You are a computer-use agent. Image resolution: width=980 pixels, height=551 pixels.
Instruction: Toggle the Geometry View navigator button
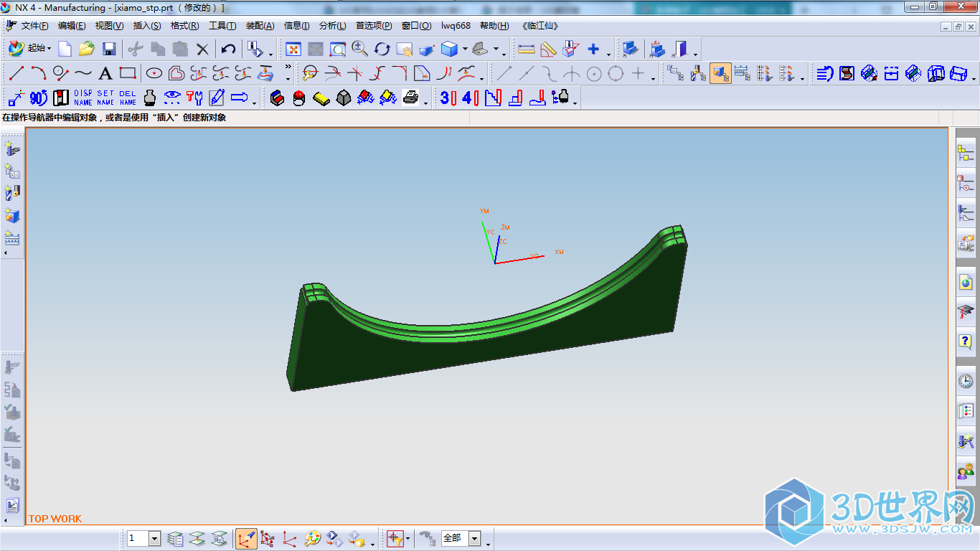point(721,73)
